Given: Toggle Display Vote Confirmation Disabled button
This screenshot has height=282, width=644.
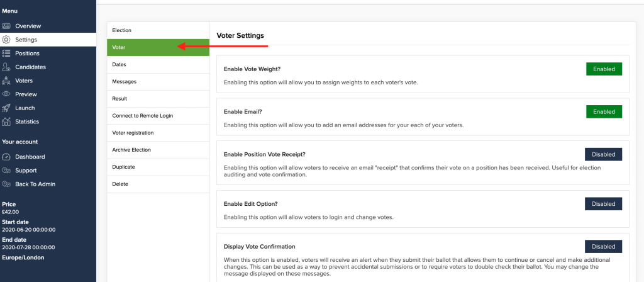Looking at the screenshot, I should point(603,247).
